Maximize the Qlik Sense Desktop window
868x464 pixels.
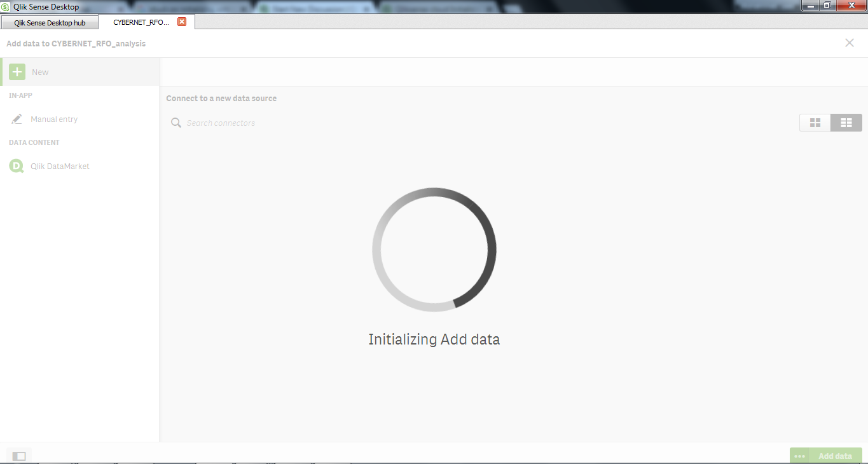point(827,5)
